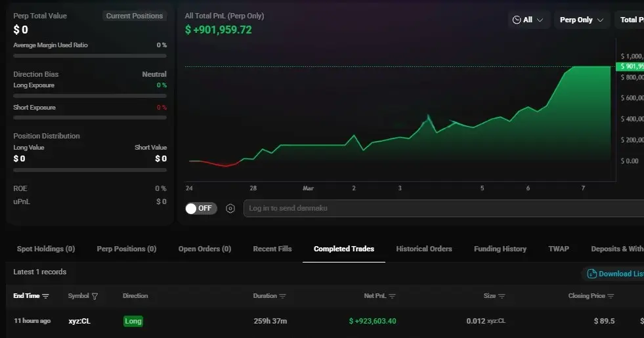Sort by Duration column icon
This screenshot has height=338, width=644.
282,296
